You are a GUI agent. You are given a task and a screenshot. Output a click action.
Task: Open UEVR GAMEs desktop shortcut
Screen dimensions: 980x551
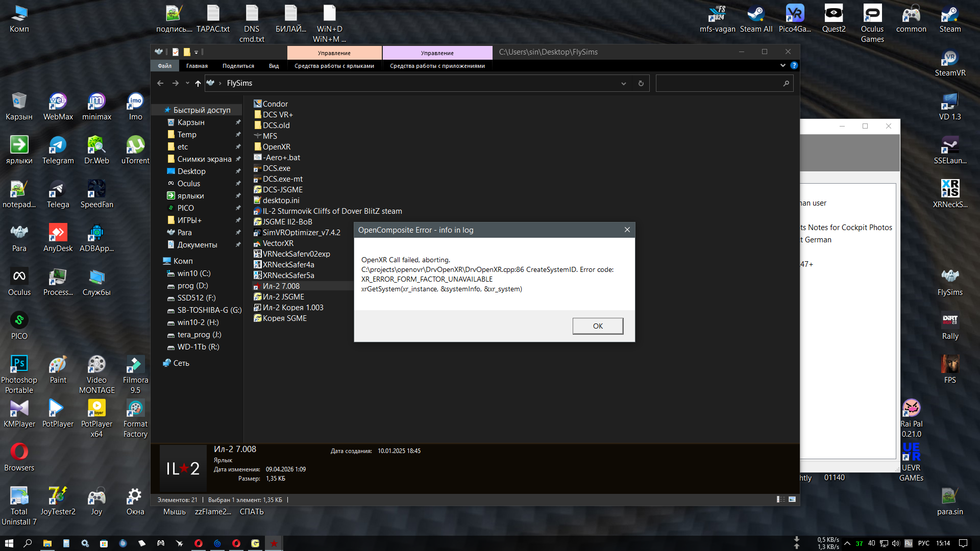click(911, 463)
